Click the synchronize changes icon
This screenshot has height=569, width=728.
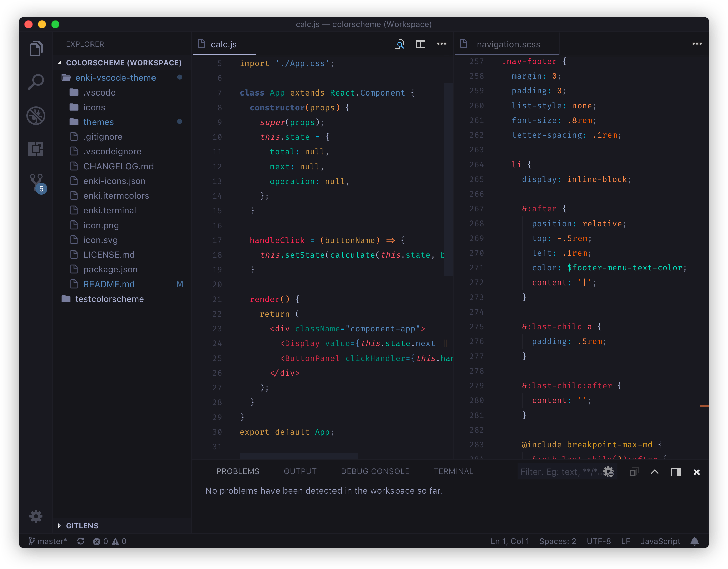81,541
